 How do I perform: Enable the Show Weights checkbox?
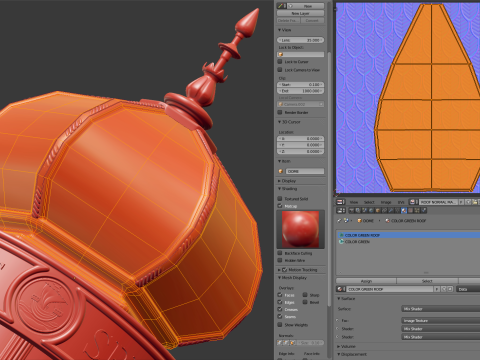[280, 324]
